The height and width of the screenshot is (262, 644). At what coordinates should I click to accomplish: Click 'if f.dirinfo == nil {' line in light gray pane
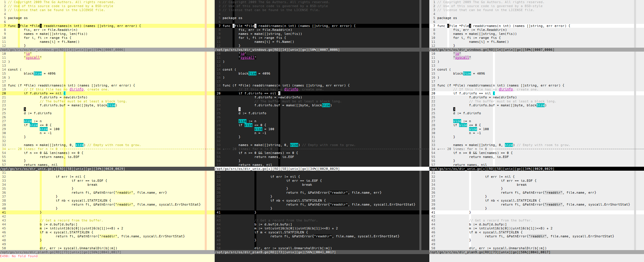[x=474, y=93]
